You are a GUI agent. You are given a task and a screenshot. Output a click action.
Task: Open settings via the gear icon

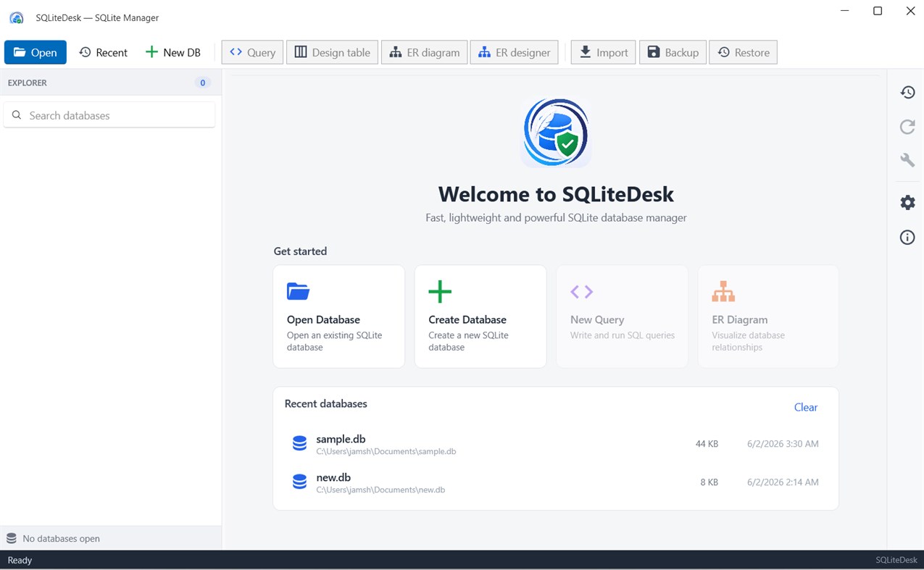click(x=907, y=203)
